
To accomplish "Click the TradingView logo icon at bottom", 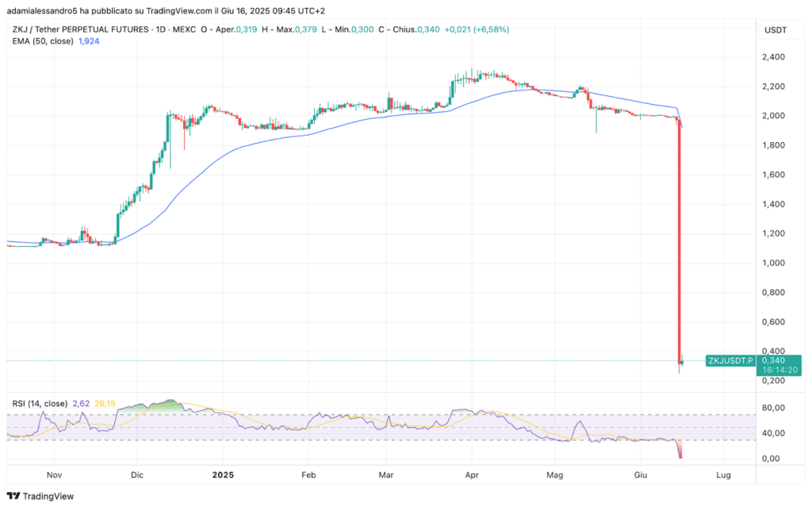I will [13, 496].
